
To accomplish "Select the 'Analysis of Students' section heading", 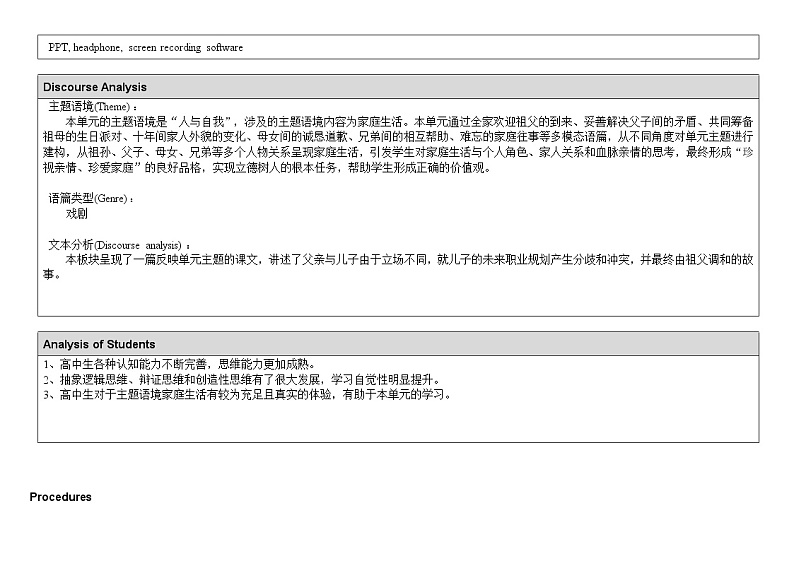I will click(x=99, y=344).
